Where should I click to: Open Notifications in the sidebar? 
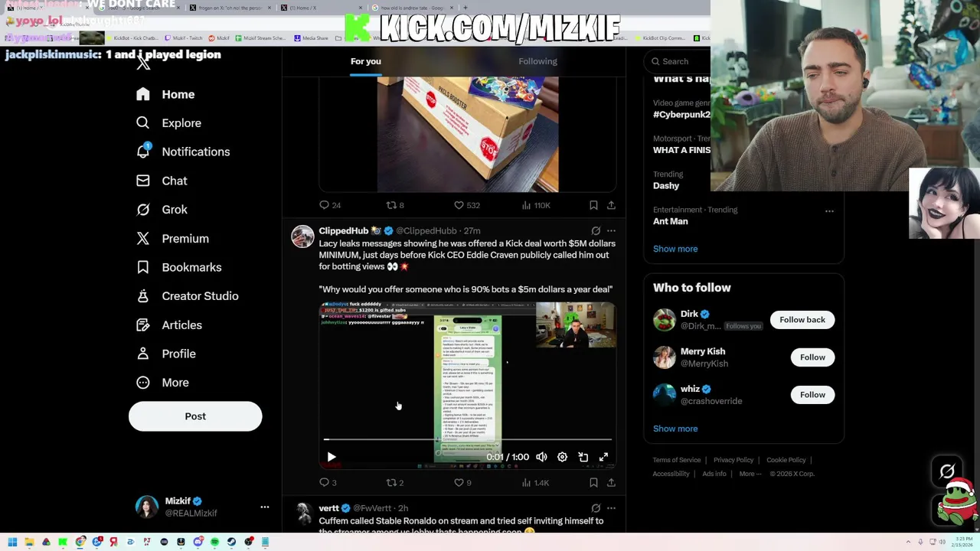tap(183, 152)
